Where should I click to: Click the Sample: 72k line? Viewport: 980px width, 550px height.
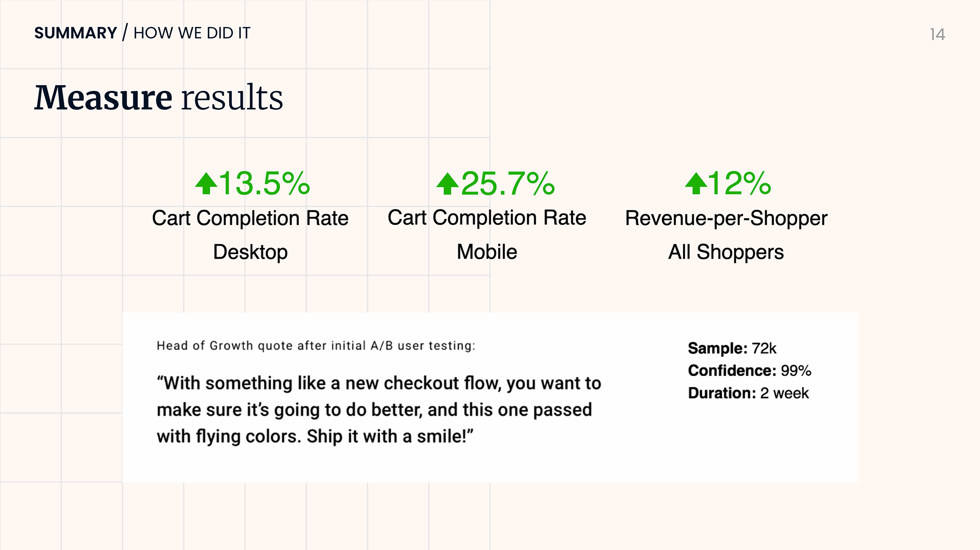point(732,348)
